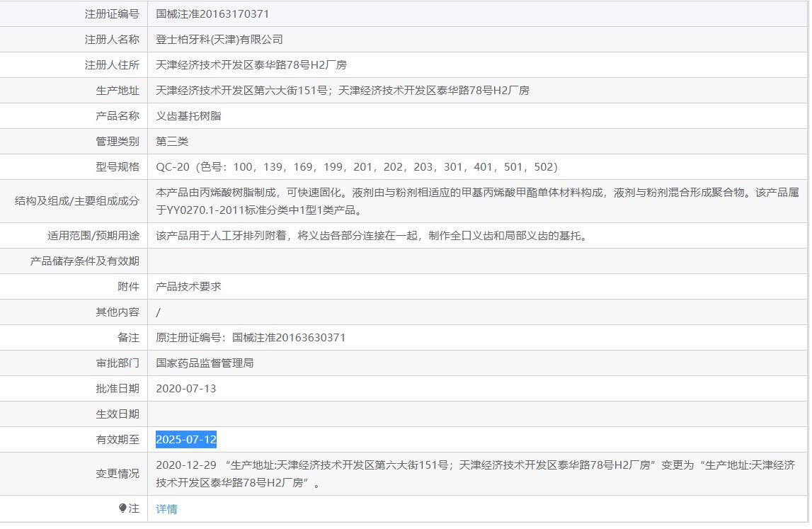812x529 pixels.
Task: Click approval date 2020-07-13
Action: coord(186,389)
